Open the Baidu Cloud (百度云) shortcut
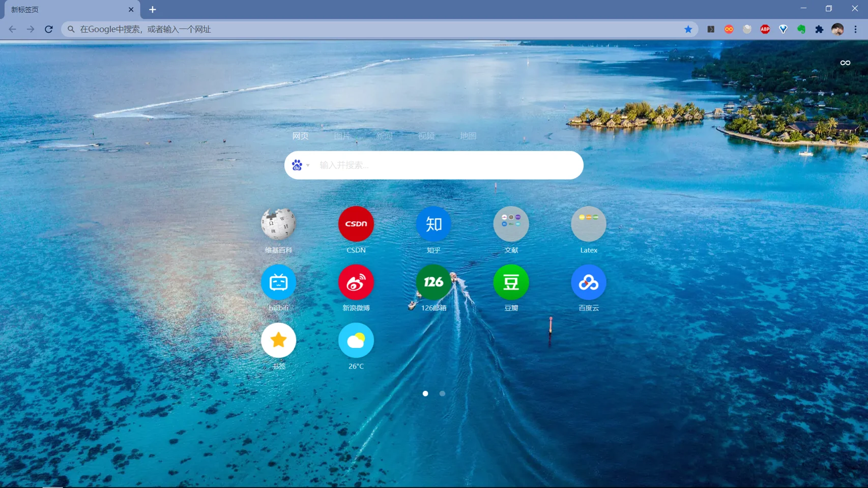 tap(589, 282)
